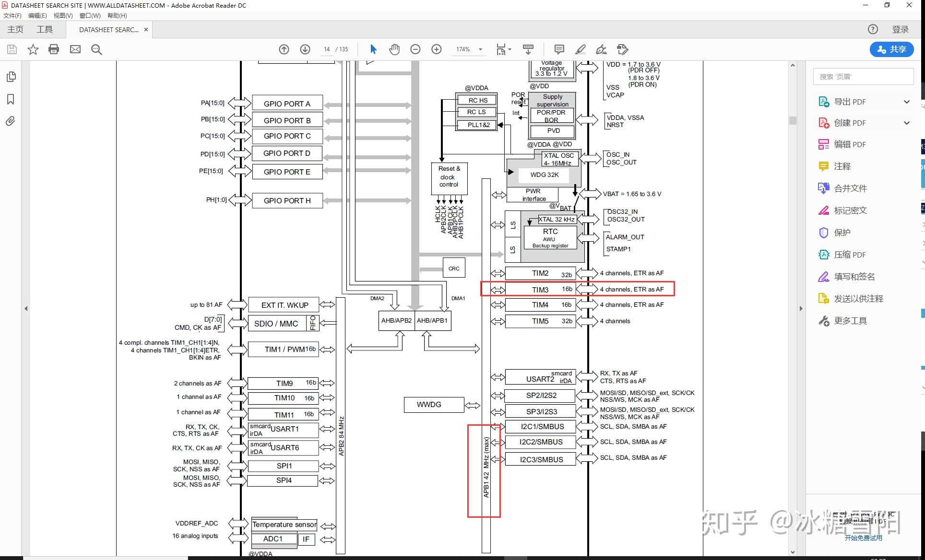Open 保护 protect tool

pyautogui.click(x=842, y=233)
